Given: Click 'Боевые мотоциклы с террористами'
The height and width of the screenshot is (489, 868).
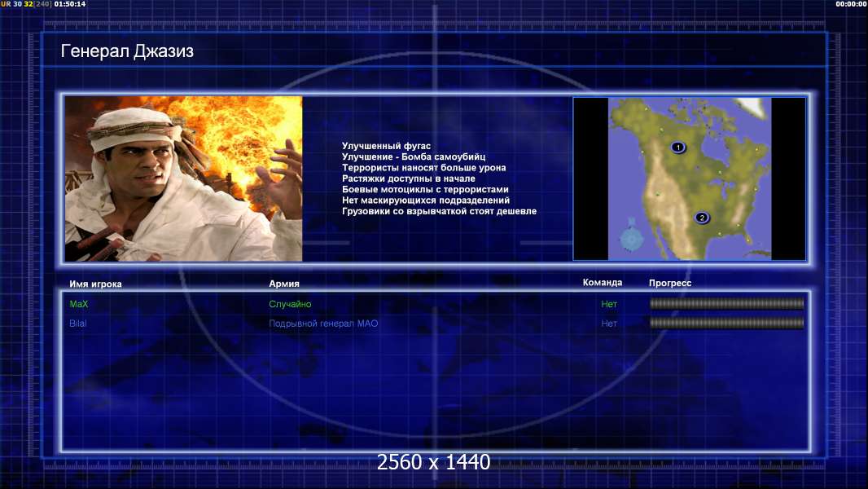Looking at the screenshot, I should click(425, 189).
